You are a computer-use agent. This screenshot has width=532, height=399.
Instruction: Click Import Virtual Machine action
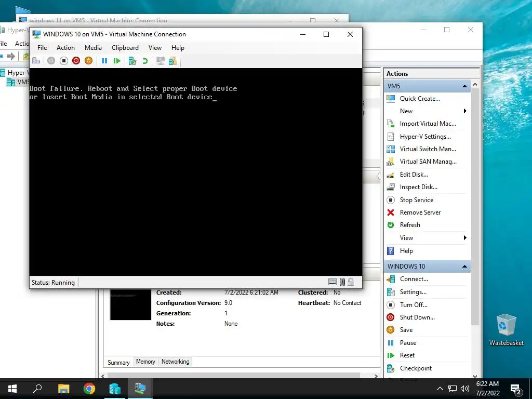[428, 124]
